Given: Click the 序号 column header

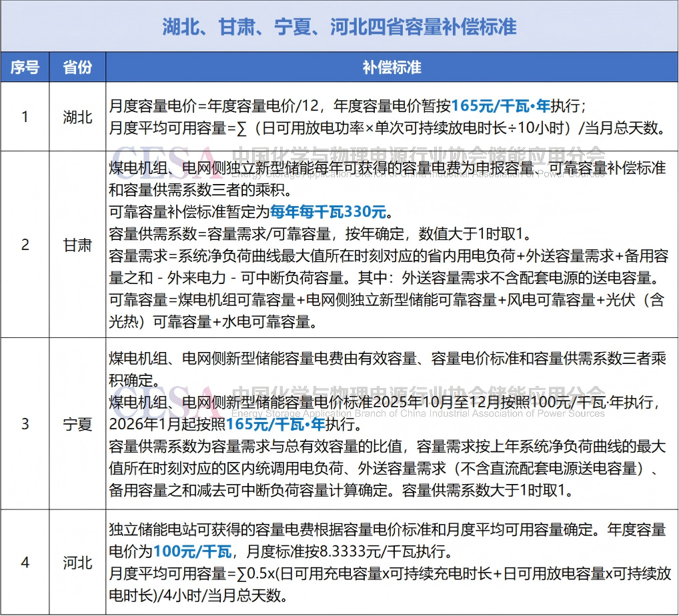Looking at the screenshot, I should (x=25, y=67).
